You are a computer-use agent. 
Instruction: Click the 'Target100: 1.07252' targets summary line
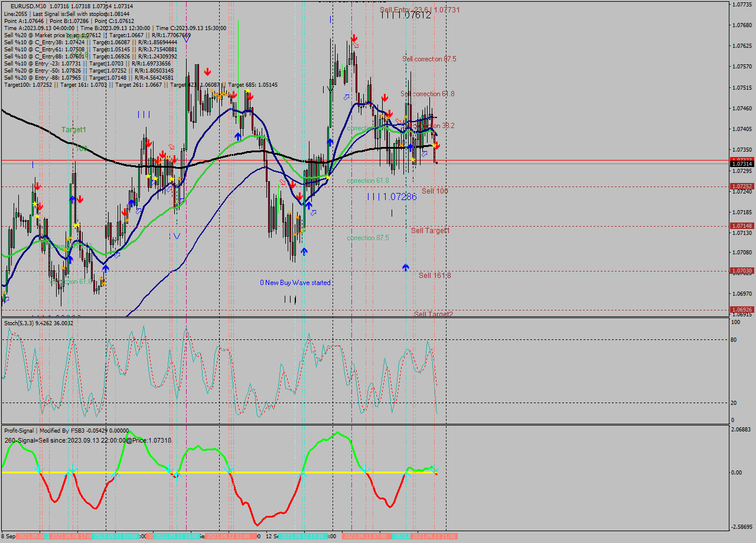pyautogui.click(x=141, y=85)
